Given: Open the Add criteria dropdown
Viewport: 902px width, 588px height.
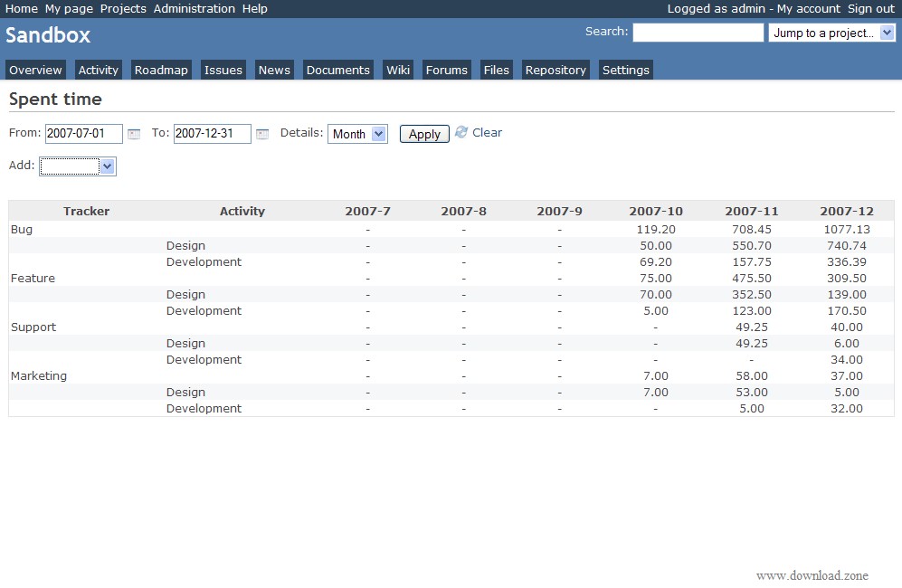Looking at the screenshot, I should (78, 166).
